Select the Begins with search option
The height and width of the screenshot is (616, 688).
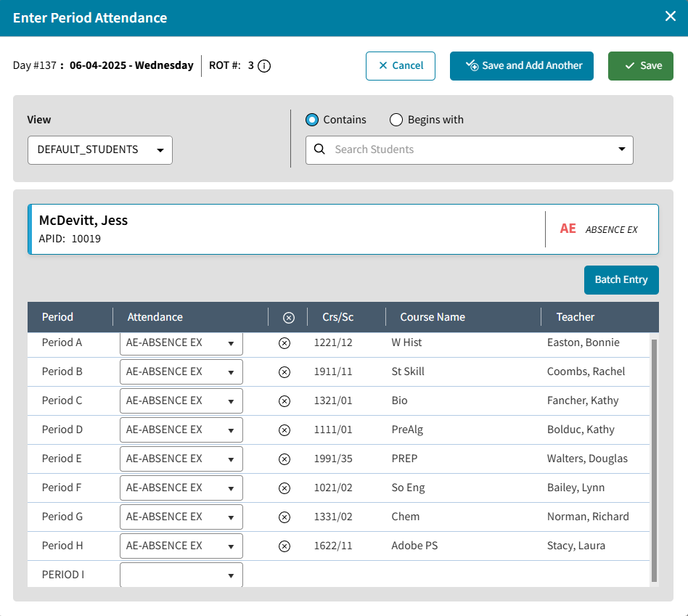pos(396,120)
